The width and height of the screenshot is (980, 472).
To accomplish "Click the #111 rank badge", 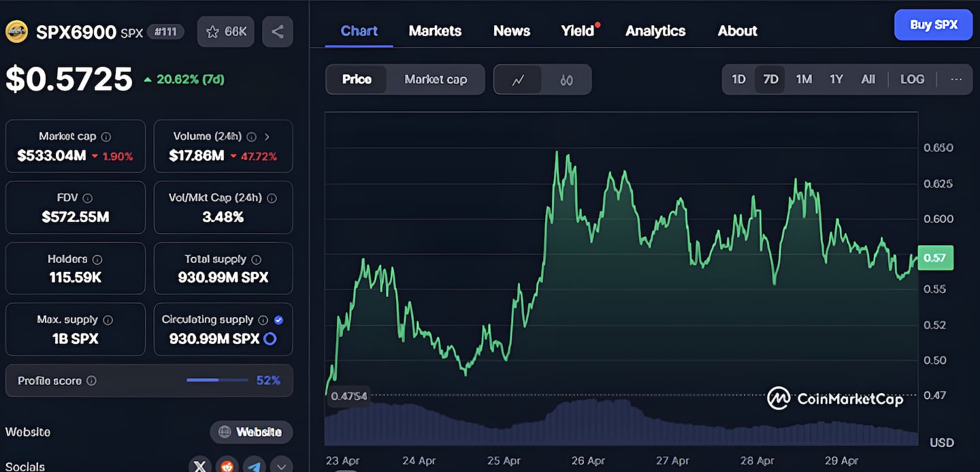I will (165, 31).
